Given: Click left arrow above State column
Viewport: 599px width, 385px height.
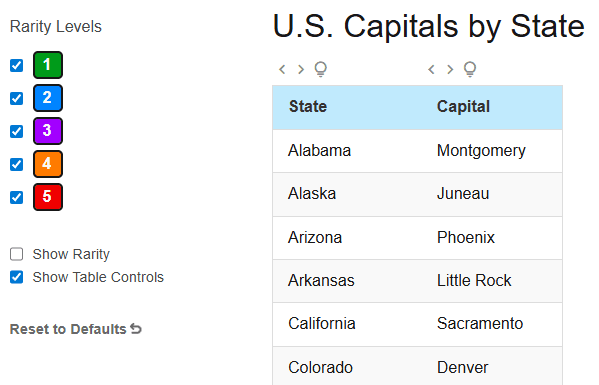Looking at the screenshot, I should [x=282, y=69].
